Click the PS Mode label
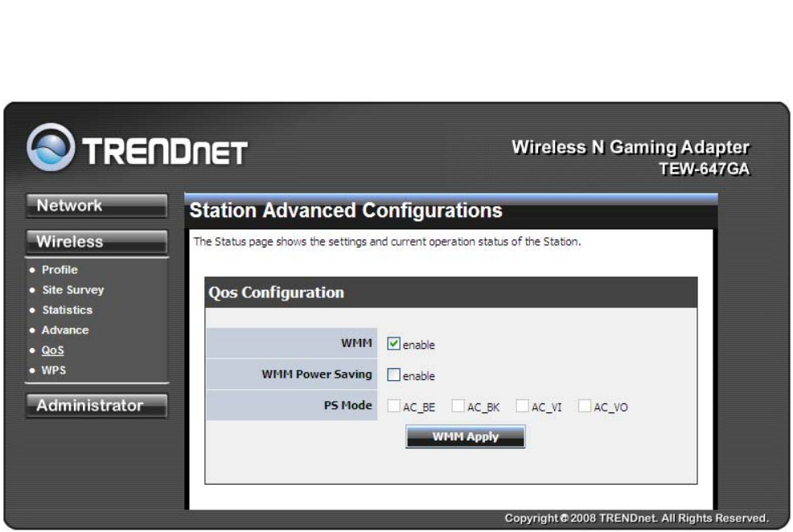Image resolution: width=793 pixels, height=532 pixels. [348, 405]
